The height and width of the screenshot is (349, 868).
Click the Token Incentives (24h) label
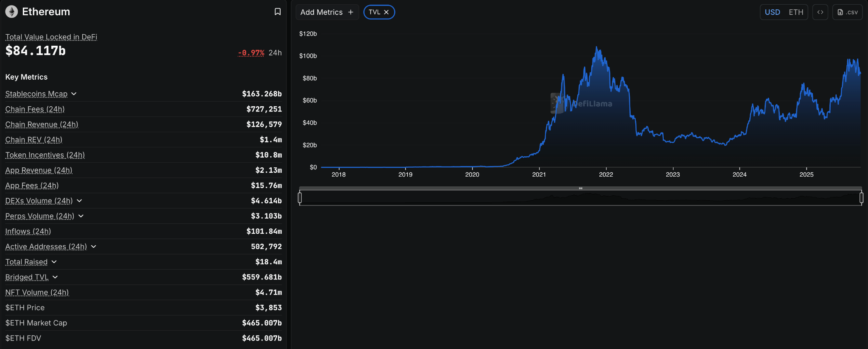tap(45, 155)
